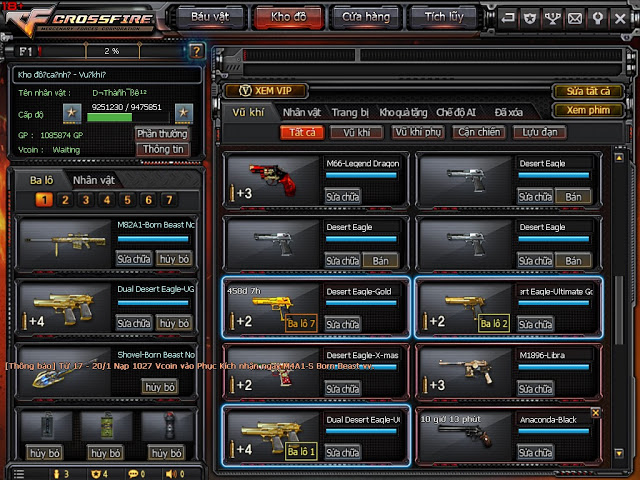
Task: Click hủy bỏ for Shovel-Born Beast
Action: (x=160, y=387)
